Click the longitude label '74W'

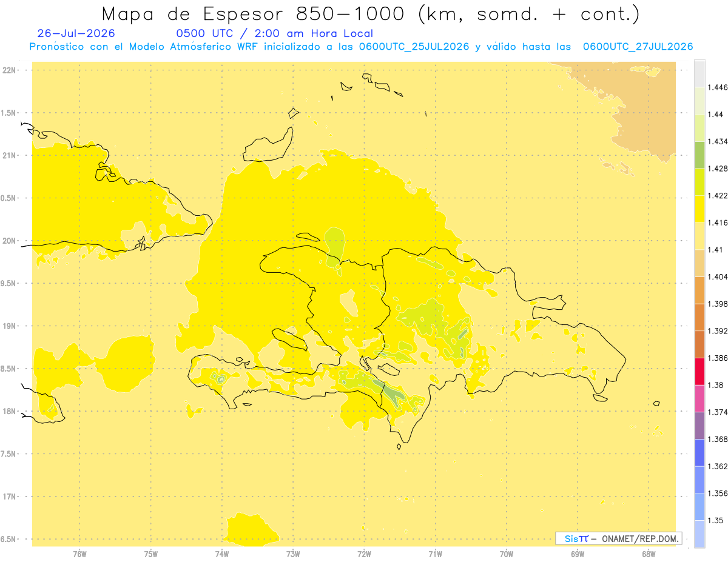click(222, 554)
